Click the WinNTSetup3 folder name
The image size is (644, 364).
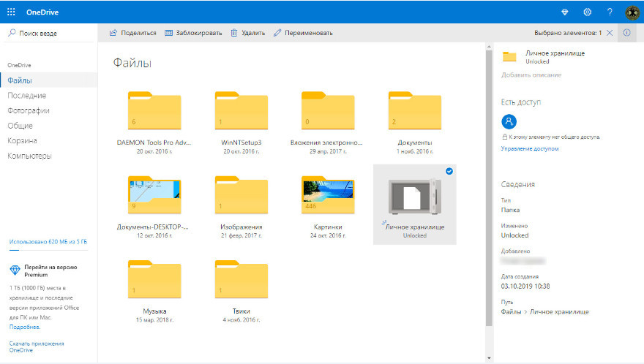[241, 143]
